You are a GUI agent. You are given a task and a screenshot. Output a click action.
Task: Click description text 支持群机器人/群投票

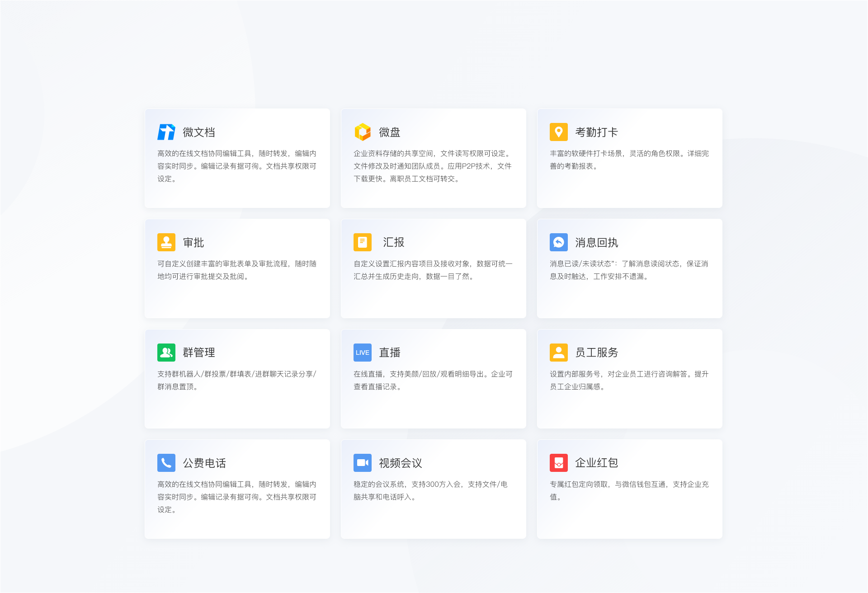237,381
